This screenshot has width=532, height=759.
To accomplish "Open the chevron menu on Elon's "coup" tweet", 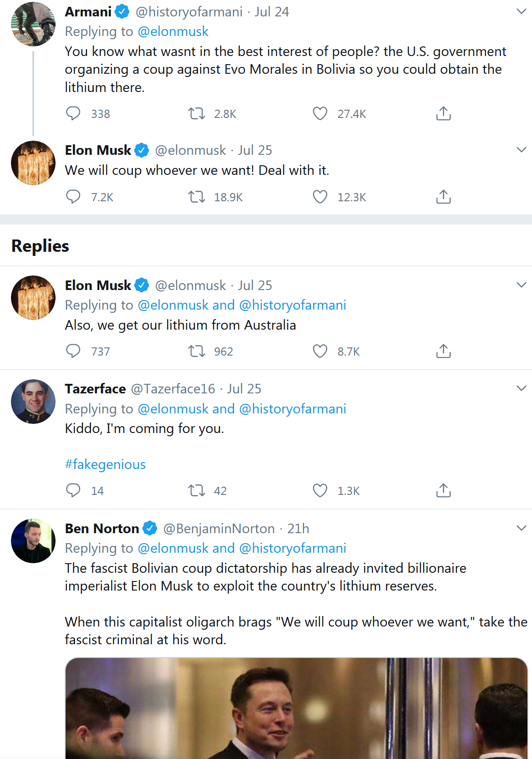I will point(521,150).
